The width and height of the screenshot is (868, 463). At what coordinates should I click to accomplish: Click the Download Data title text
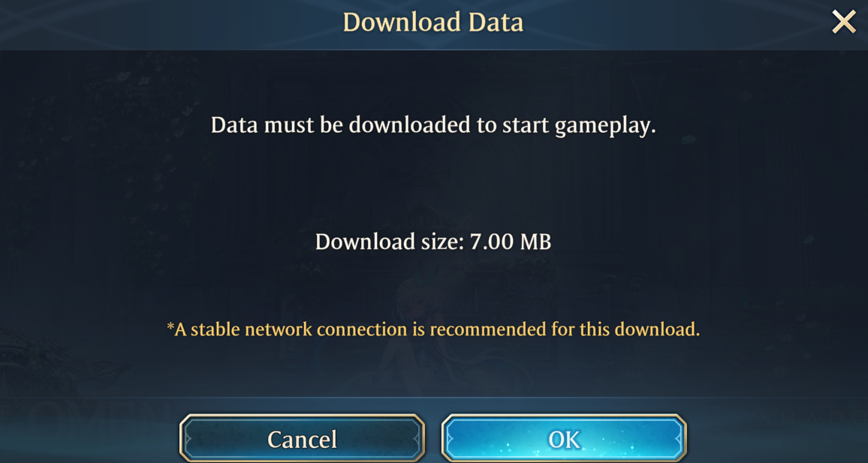tap(433, 23)
